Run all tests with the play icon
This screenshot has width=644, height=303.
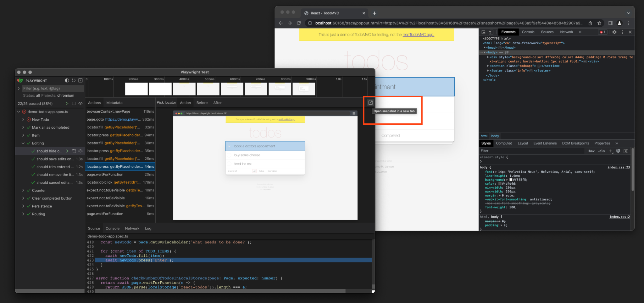[67, 103]
